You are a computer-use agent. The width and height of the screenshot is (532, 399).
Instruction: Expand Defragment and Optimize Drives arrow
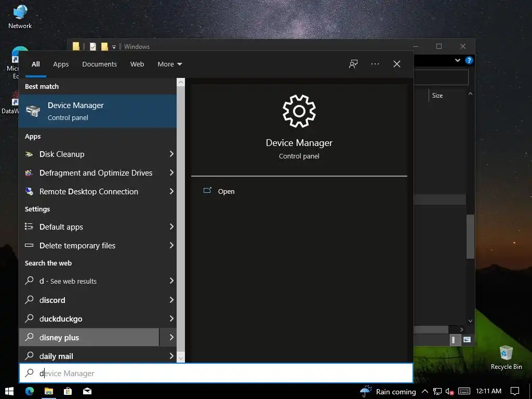(171, 172)
